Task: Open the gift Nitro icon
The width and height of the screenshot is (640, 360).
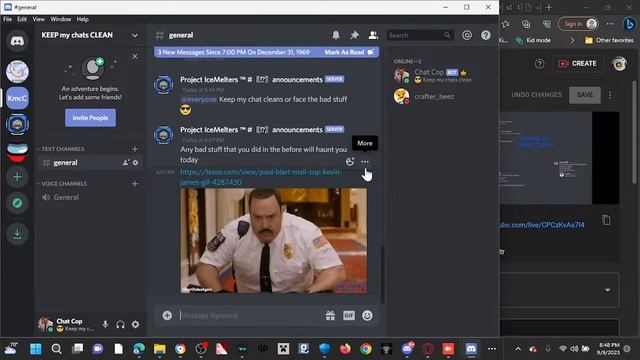Action: point(330,315)
